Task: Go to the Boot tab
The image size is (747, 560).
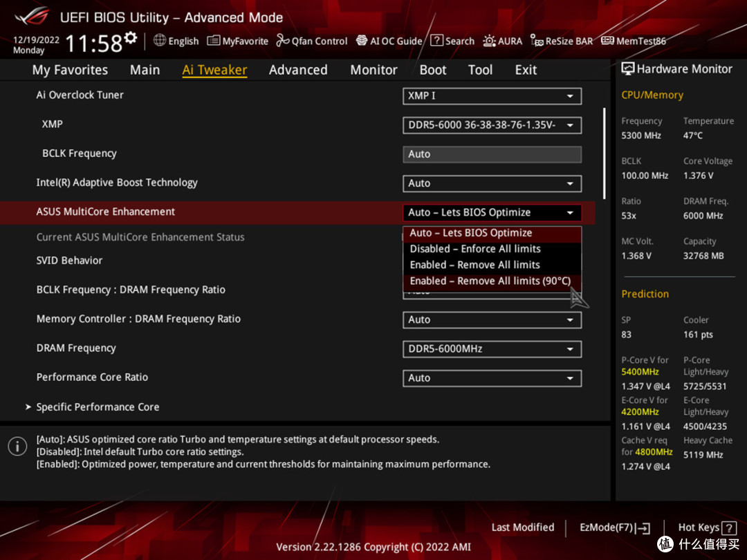Action: pyautogui.click(x=432, y=70)
